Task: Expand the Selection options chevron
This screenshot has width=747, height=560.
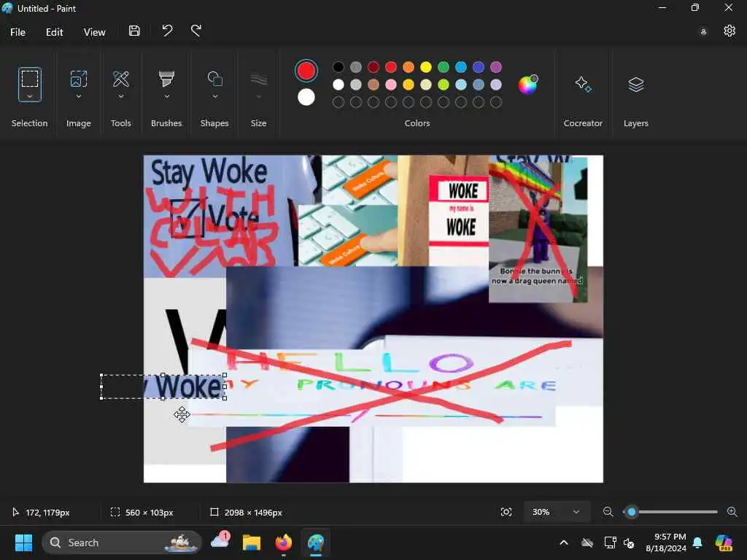Action: pos(29,96)
